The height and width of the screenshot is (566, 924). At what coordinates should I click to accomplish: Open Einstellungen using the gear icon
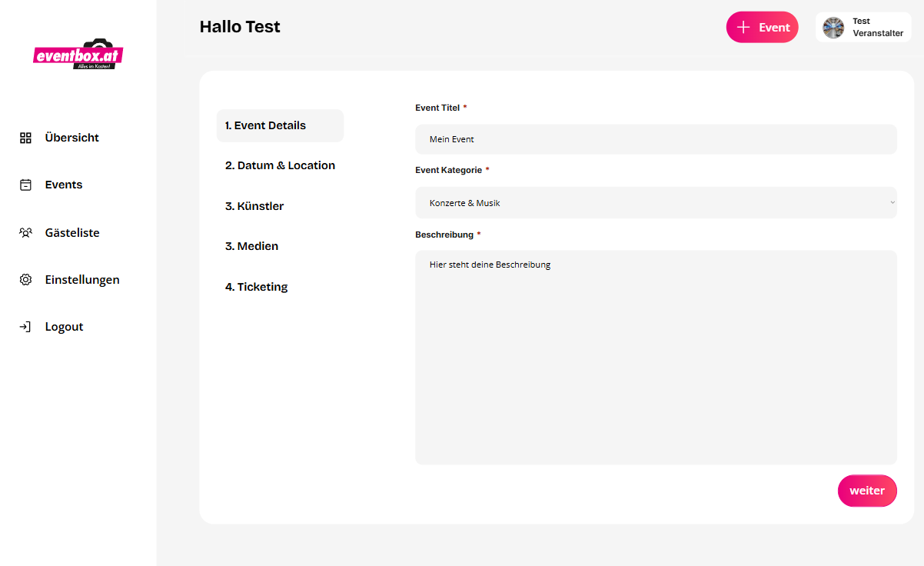click(25, 279)
